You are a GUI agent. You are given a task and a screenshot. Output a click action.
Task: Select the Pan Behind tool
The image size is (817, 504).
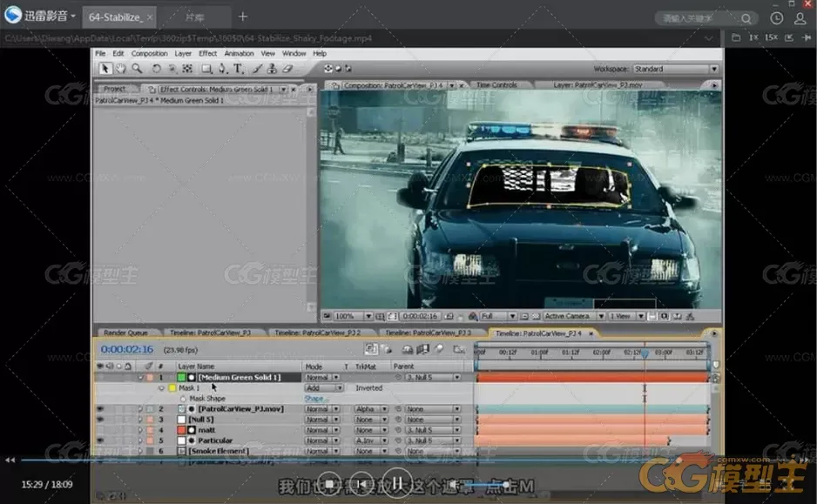pyautogui.click(x=187, y=69)
